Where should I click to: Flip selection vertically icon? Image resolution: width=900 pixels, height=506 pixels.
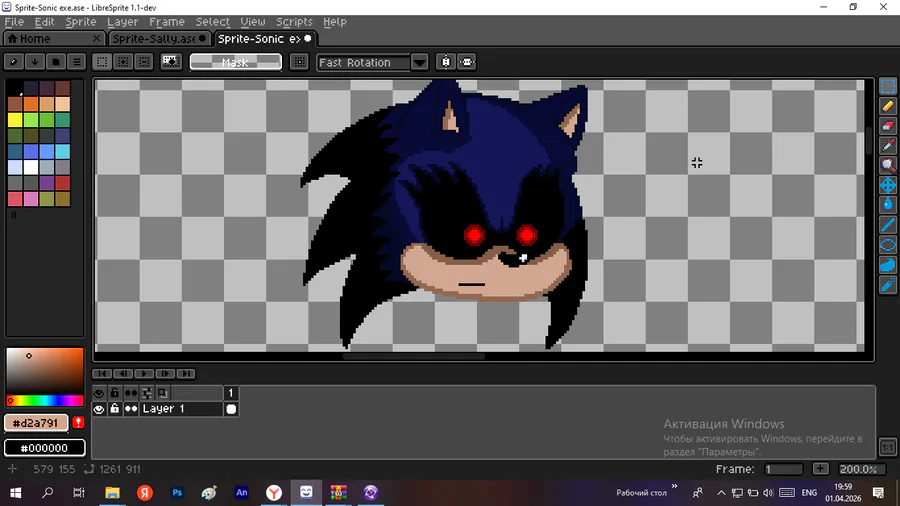(x=446, y=61)
